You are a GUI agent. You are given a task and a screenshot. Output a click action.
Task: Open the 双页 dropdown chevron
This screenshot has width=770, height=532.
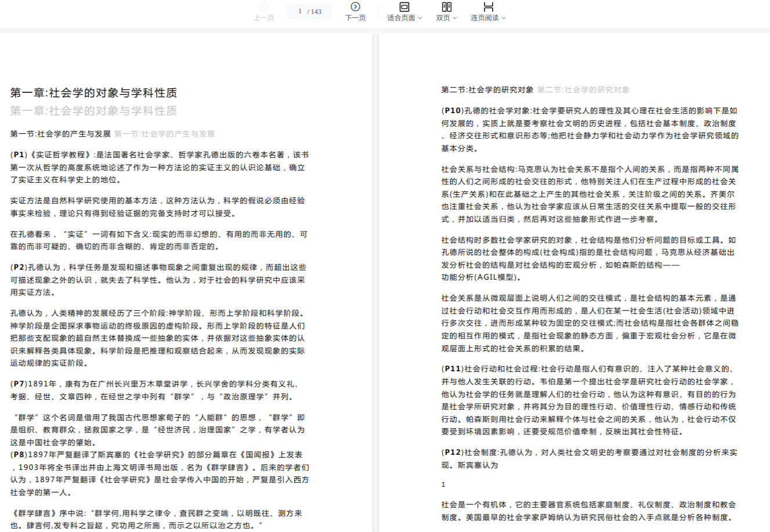455,18
